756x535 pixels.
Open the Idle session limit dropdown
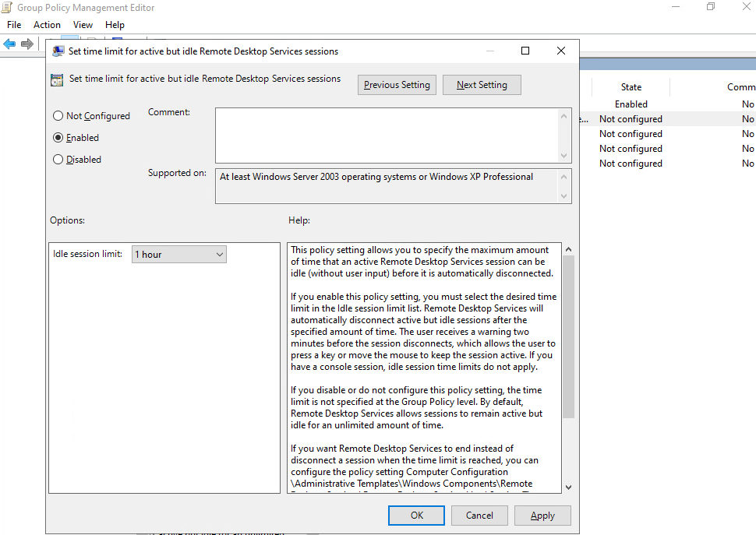point(178,255)
